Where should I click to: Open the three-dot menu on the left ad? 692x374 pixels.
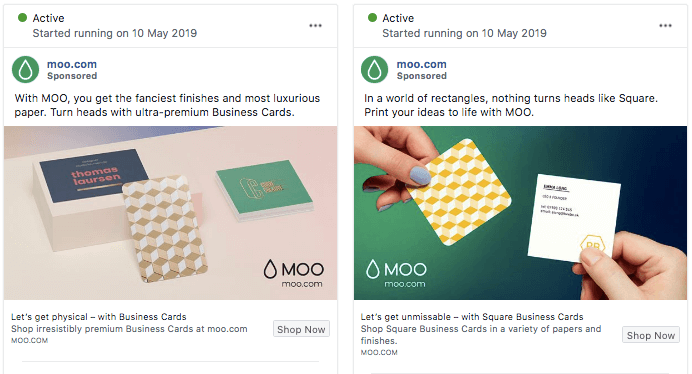(315, 26)
